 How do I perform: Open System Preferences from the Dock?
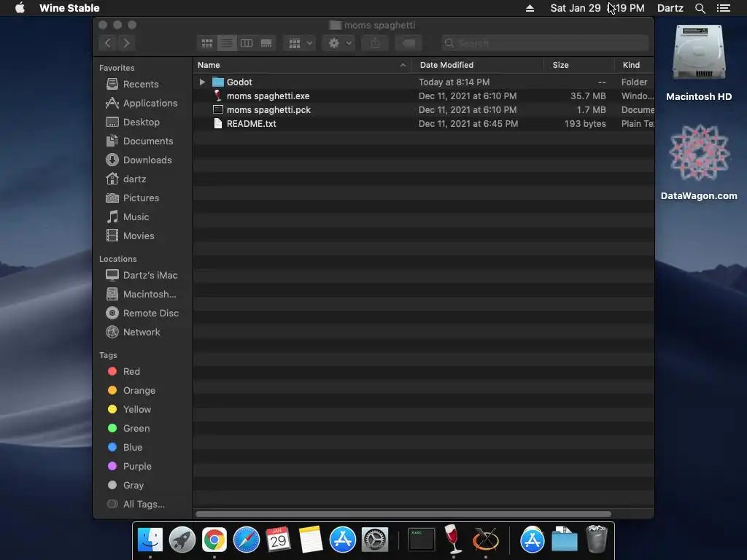point(375,540)
